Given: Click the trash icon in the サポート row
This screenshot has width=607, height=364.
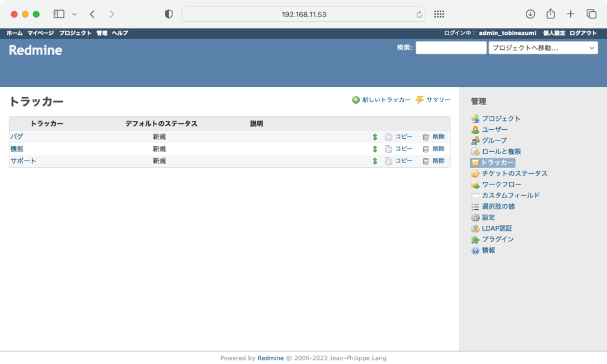Looking at the screenshot, I should (x=426, y=161).
